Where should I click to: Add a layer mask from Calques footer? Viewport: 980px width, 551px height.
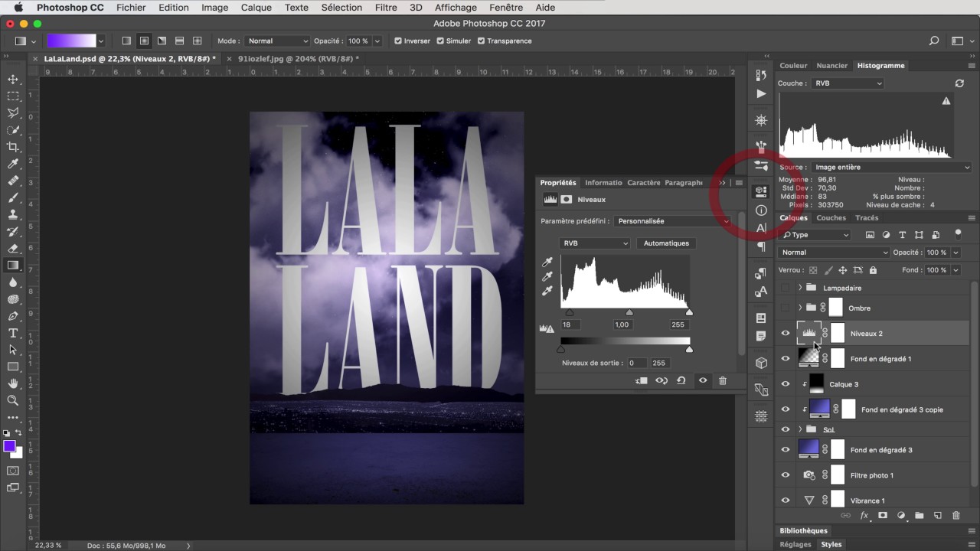pos(883,516)
